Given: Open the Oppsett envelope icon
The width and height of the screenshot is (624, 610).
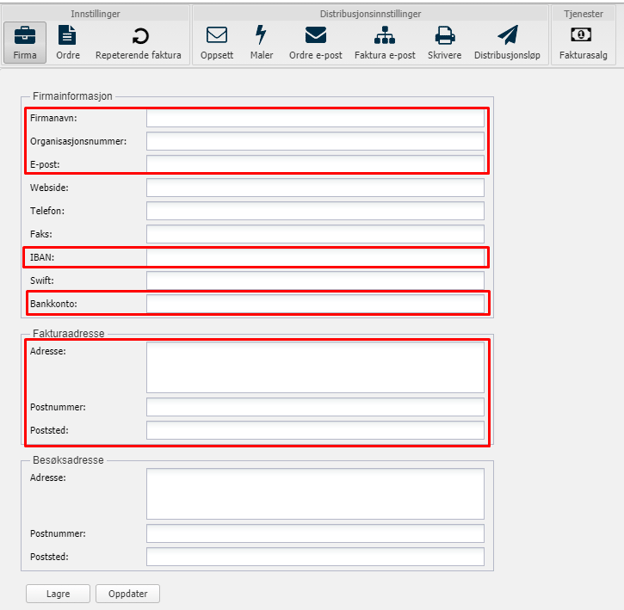Looking at the screenshot, I should [217, 42].
